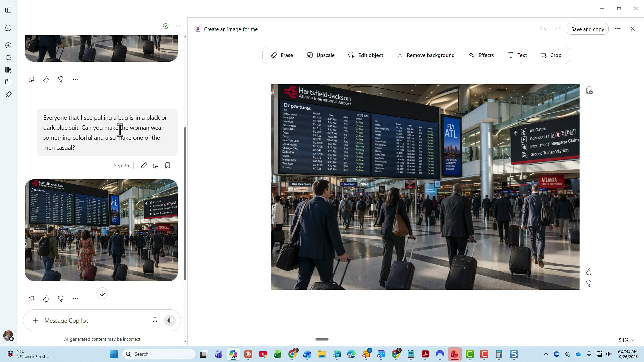Viewport: 644px width, 362px height.
Task: Toggle the sidebar panel icon
Action: [x=8, y=10]
